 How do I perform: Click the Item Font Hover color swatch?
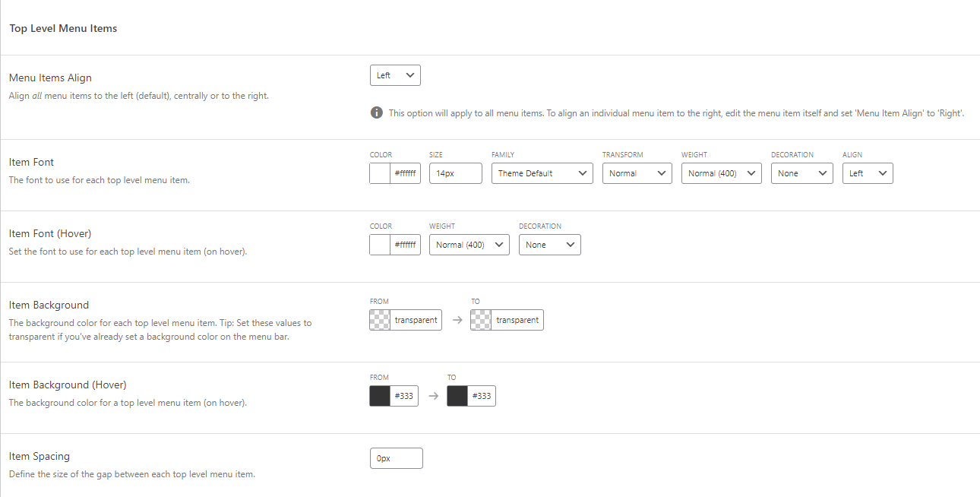(379, 244)
